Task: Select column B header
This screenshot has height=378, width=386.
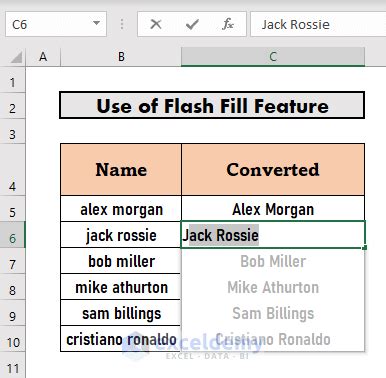Action: click(121, 57)
